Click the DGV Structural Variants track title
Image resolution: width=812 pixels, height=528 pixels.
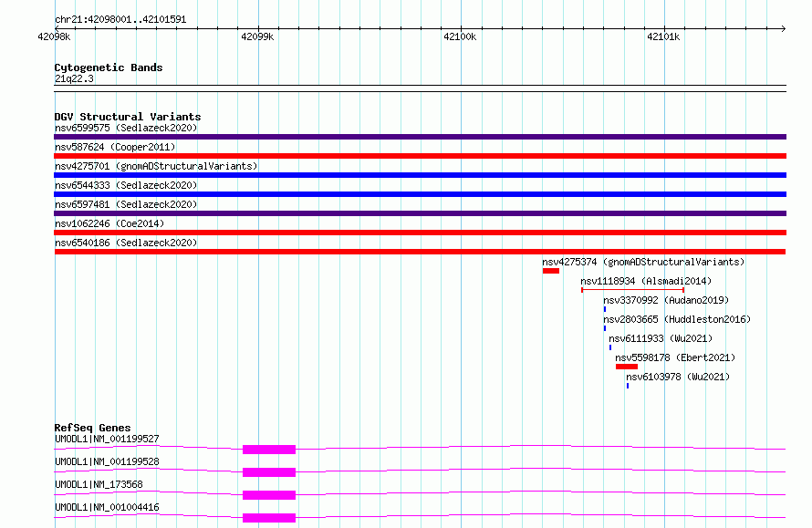tap(128, 117)
